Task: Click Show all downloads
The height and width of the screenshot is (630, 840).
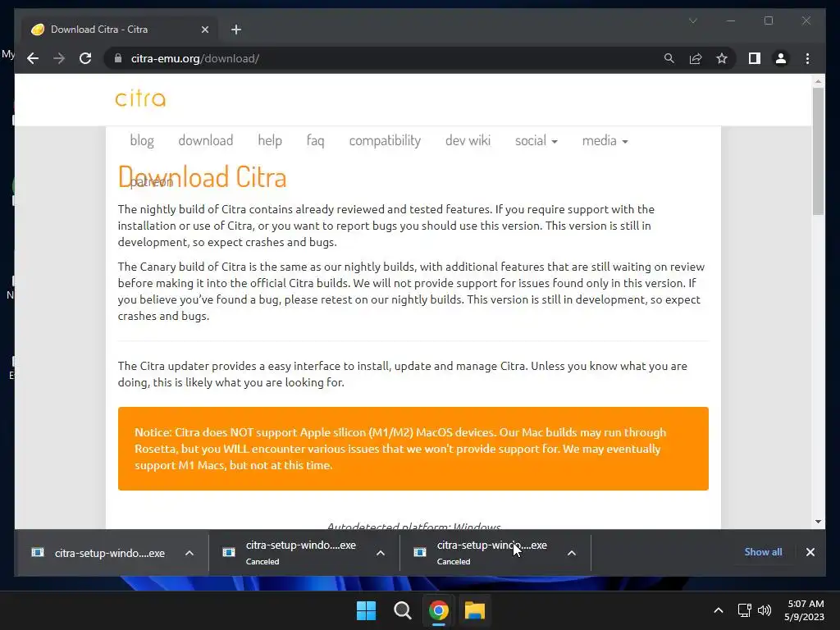Action: tap(763, 552)
